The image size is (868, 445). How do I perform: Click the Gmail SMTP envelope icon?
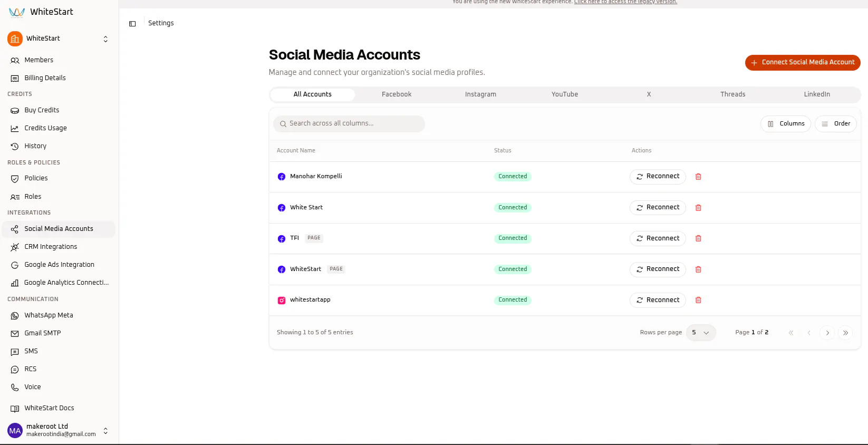(x=15, y=334)
